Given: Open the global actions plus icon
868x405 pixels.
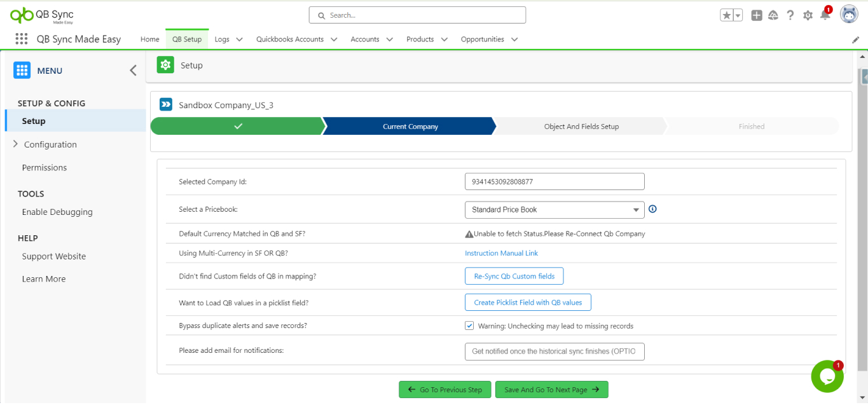Looking at the screenshot, I should click(x=756, y=15).
